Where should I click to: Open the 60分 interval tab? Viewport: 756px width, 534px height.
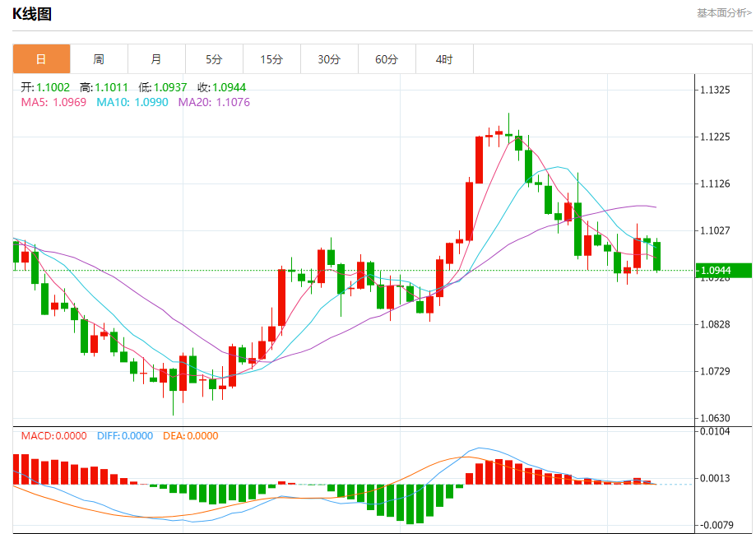[387, 59]
